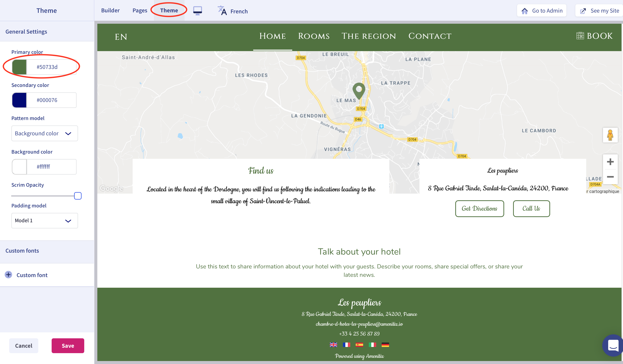623x364 pixels.
Task: Click the Go to Admin button
Action: pyautogui.click(x=541, y=11)
